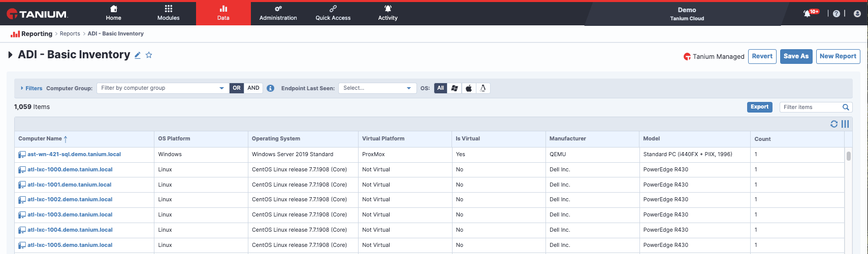The width and height of the screenshot is (868, 254).
Task: Expand the Filters section
Action: pyautogui.click(x=31, y=88)
